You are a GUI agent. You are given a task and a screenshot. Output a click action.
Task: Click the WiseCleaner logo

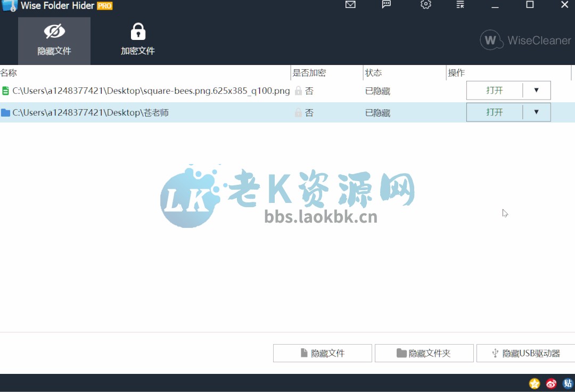(525, 40)
